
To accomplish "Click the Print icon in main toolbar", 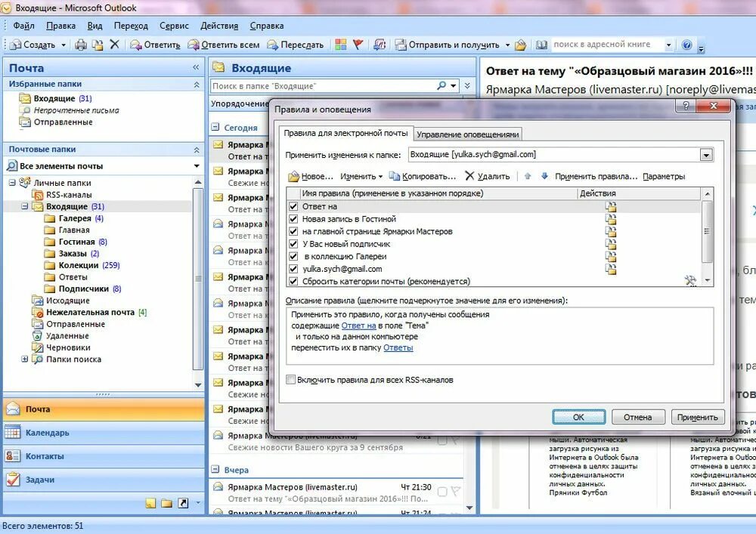I will point(81,45).
